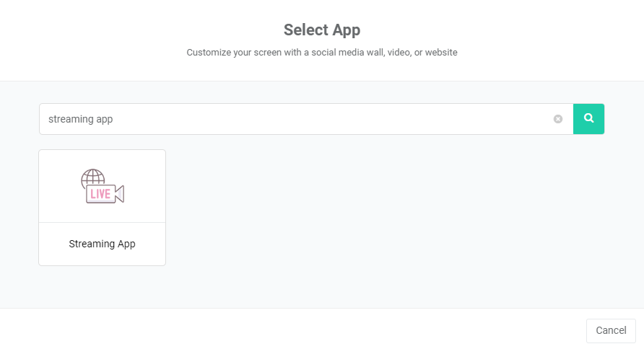
Task: Click the "Select App" heading
Action: [x=322, y=30]
